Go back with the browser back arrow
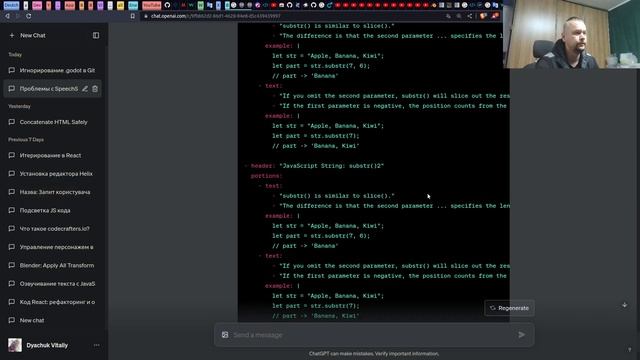Viewport: 640px width, 360px height. 7,16
